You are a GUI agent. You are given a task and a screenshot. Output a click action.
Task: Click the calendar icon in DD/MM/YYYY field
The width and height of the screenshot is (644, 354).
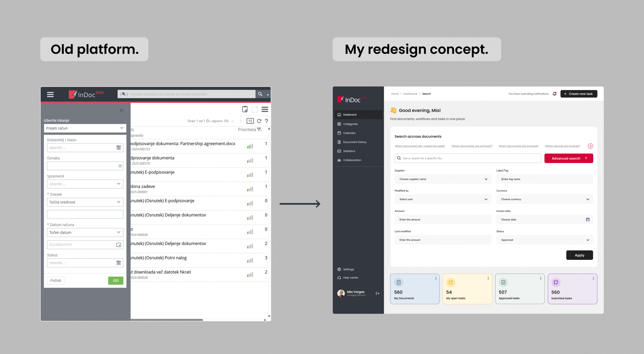pyautogui.click(x=118, y=245)
